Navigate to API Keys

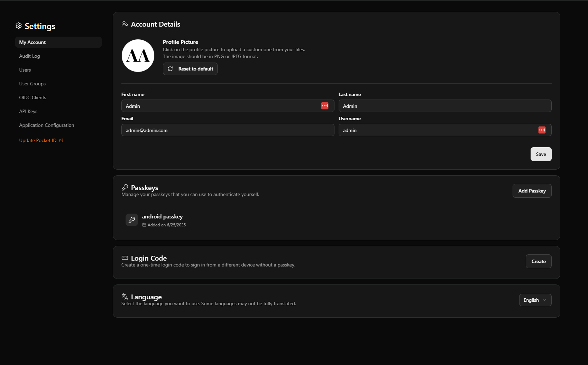[x=28, y=111]
